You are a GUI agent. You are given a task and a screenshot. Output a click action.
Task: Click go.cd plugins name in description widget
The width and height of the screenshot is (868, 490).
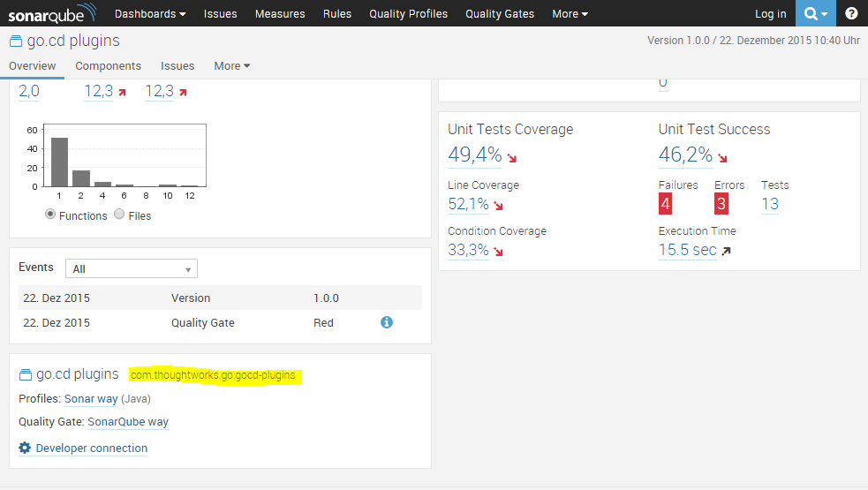pyautogui.click(x=78, y=374)
